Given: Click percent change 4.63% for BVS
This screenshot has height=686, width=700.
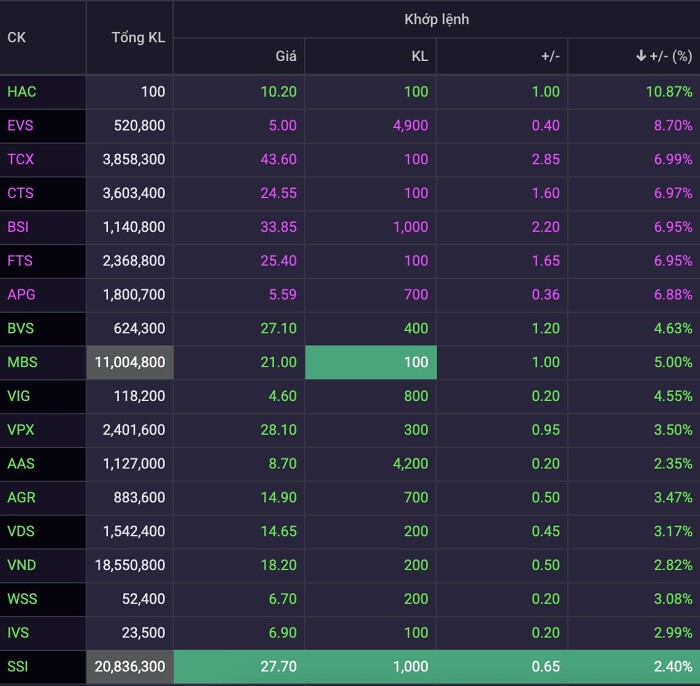Looking at the screenshot, I should click(x=673, y=328).
